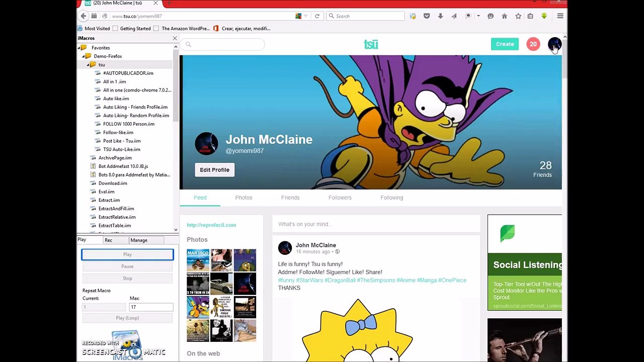Click the iMacros Play button
The height and width of the screenshot is (362, 644).
[127, 254]
